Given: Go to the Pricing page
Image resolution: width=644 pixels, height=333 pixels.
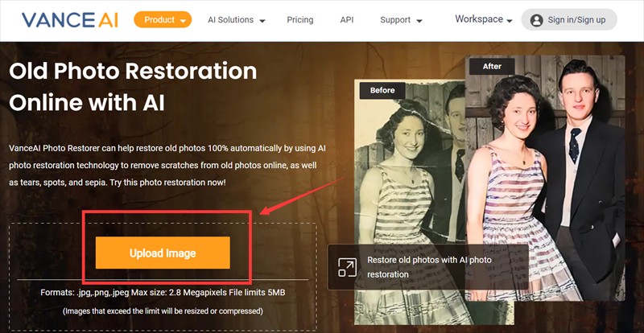Looking at the screenshot, I should [x=299, y=20].
